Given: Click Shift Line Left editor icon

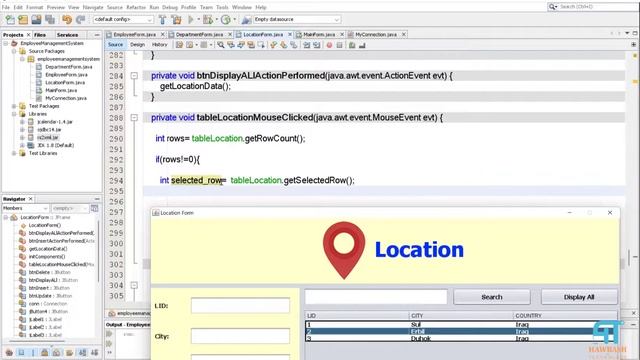Looking at the screenshot, I should [307, 45].
